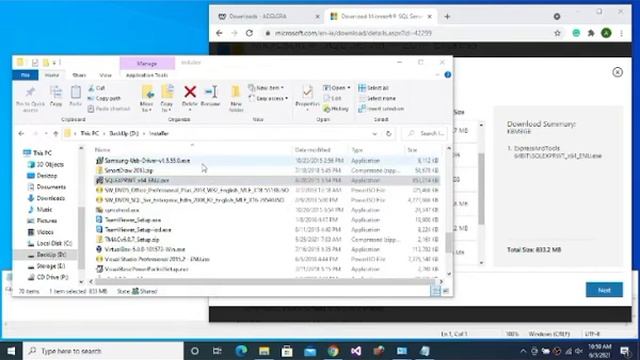
Task: Click the file list vertical scrollbar
Action: tap(449, 243)
